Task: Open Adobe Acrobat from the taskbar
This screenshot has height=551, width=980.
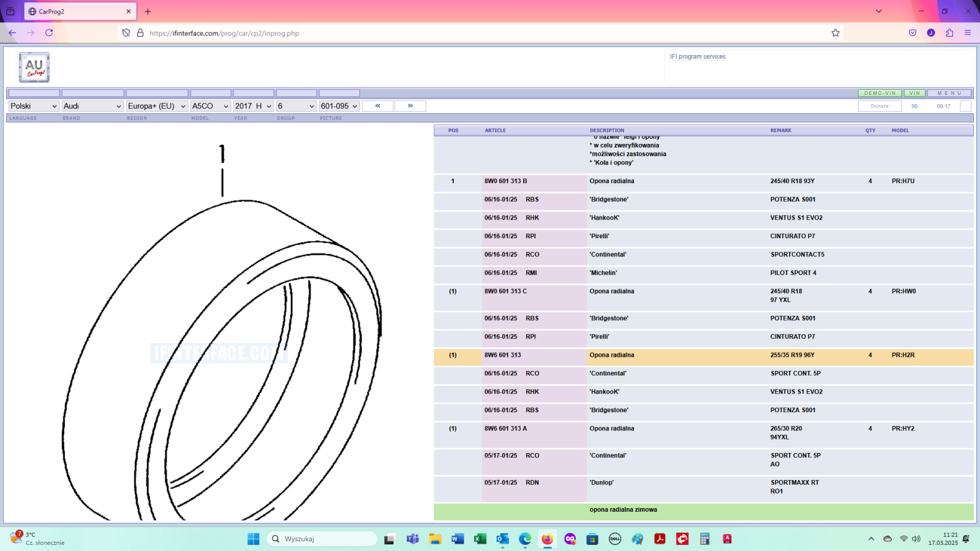Action: 660,539
